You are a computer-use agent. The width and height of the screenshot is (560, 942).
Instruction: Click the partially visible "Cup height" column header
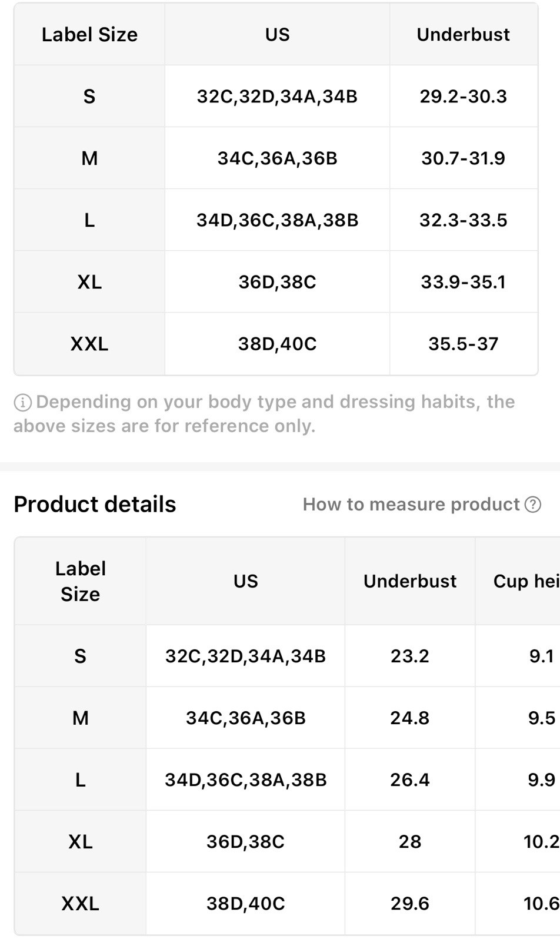click(x=525, y=581)
